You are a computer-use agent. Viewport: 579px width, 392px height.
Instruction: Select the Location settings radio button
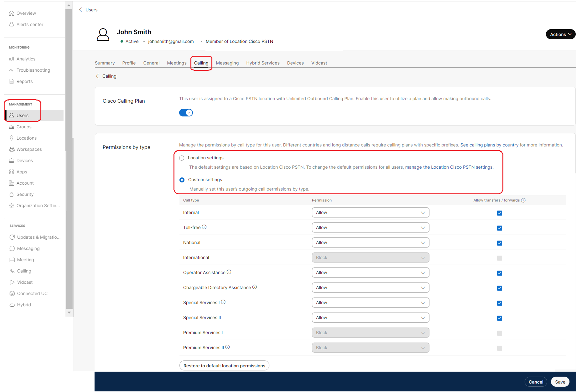point(182,157)
